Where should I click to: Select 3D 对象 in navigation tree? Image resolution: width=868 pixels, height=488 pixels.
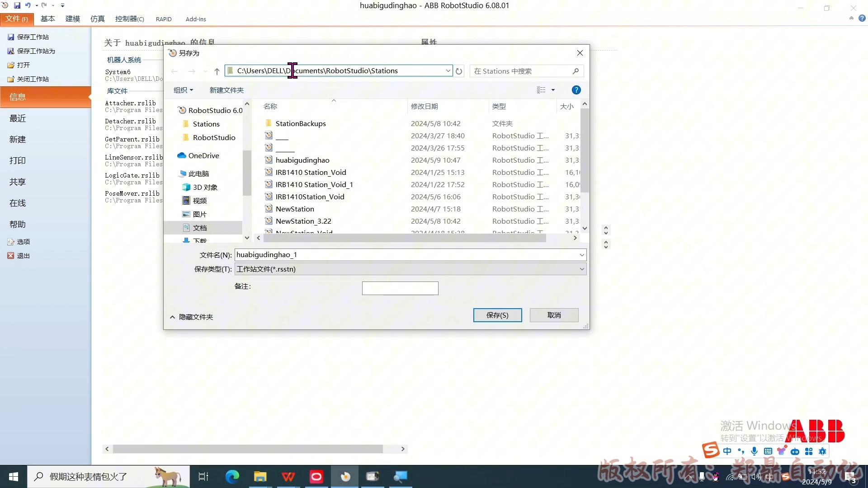205,187
